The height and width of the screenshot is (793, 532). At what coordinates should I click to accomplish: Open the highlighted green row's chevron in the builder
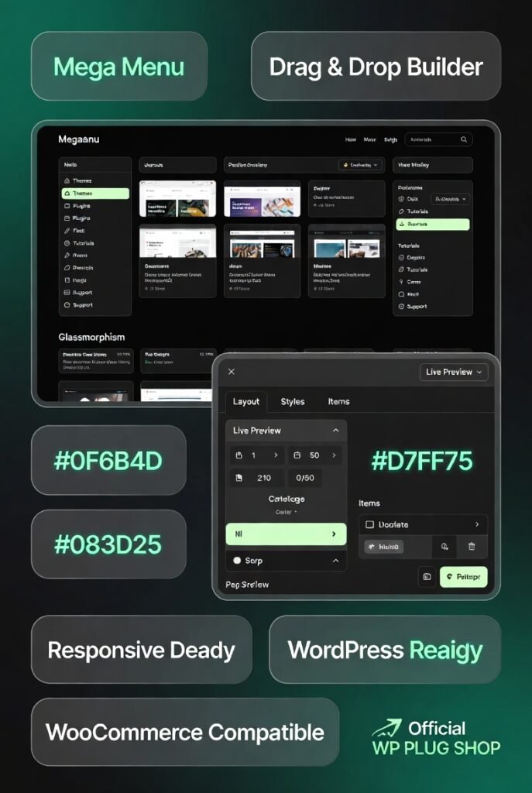(334, 534)
